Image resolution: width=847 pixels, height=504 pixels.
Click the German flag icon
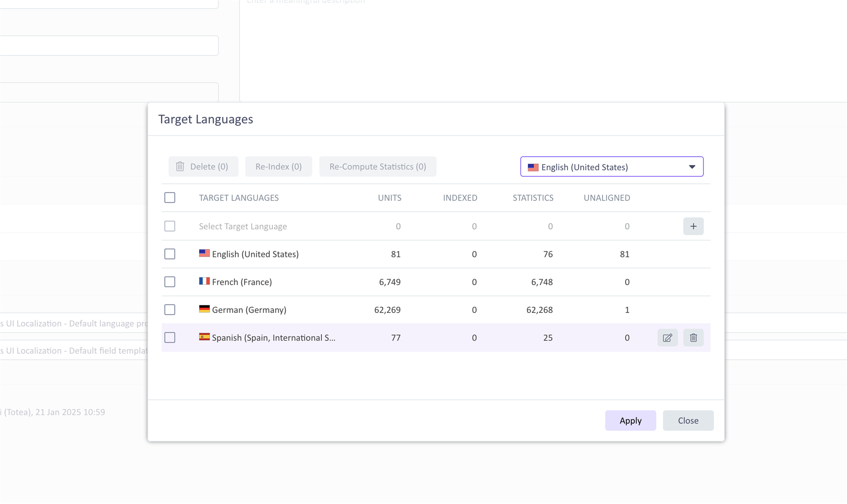click(204, 309)
